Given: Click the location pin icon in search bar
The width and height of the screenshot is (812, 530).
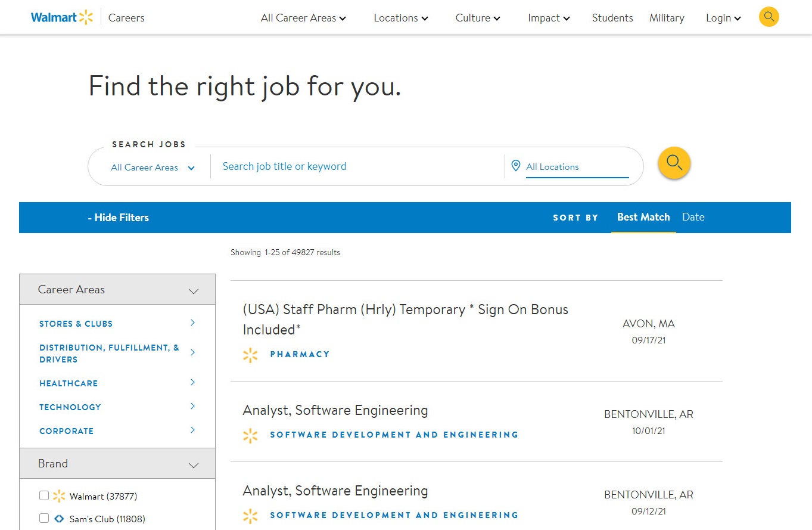Looking at the screenshot, I should click(x=516, y=166).
